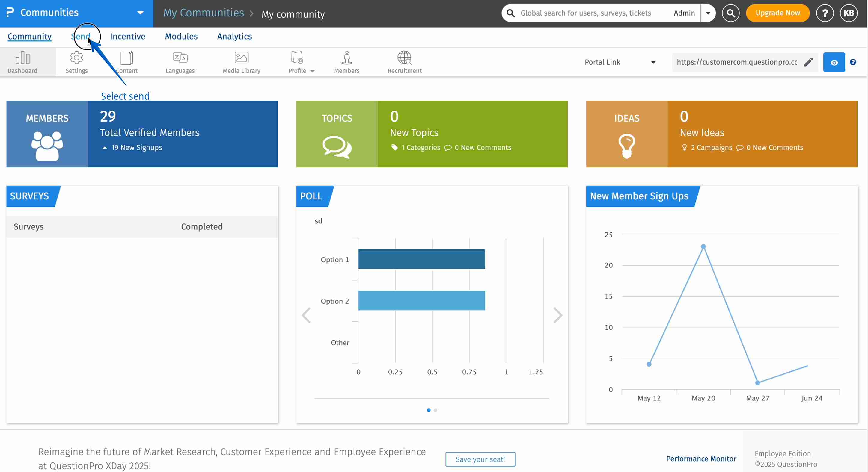This screenshot has width=868, height=472.
Task: Toggle portal preview eye button
Action: click(x=834, y=62)
